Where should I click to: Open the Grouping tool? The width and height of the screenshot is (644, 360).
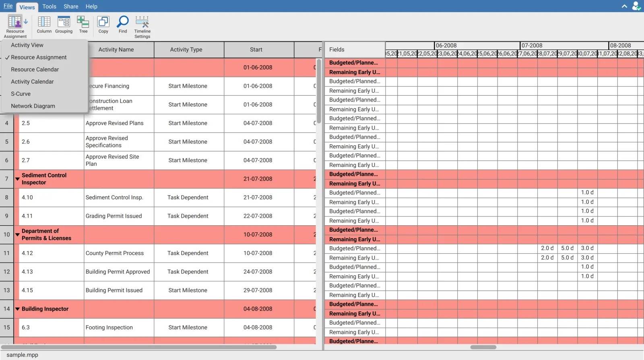coord(64,25)
